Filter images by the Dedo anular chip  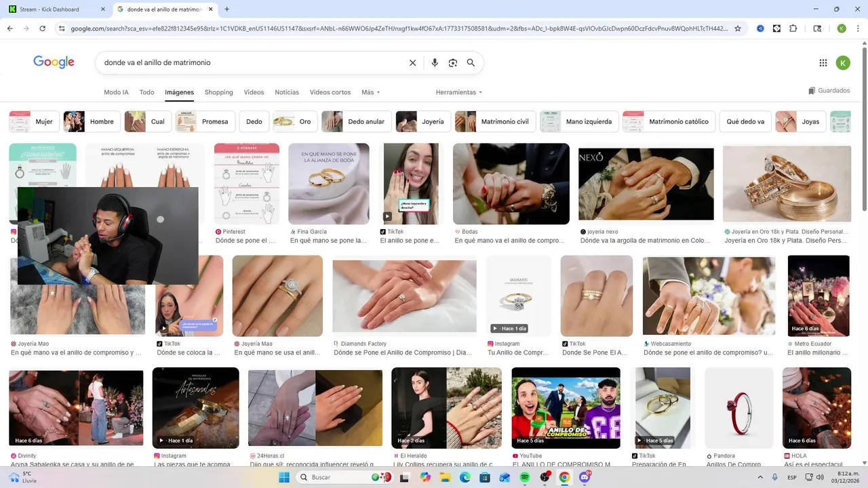pos(356,121)
